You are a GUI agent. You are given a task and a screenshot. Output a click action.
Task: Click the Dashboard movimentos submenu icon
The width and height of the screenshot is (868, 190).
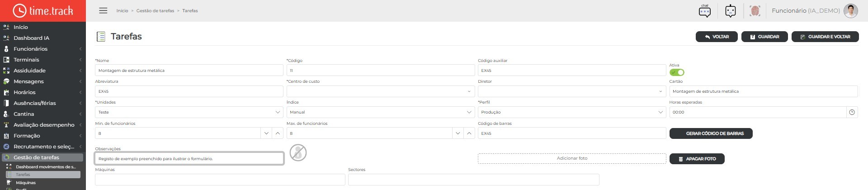click(x=9, y=167)
